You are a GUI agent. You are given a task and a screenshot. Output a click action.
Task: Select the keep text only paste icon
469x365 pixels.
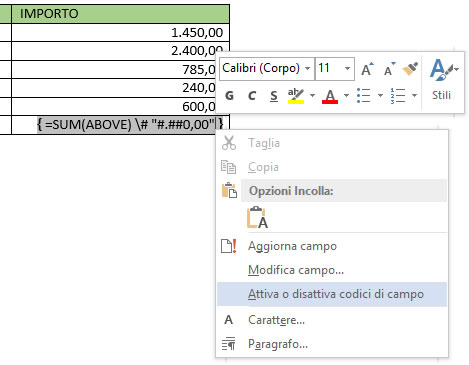coord(257,217)
